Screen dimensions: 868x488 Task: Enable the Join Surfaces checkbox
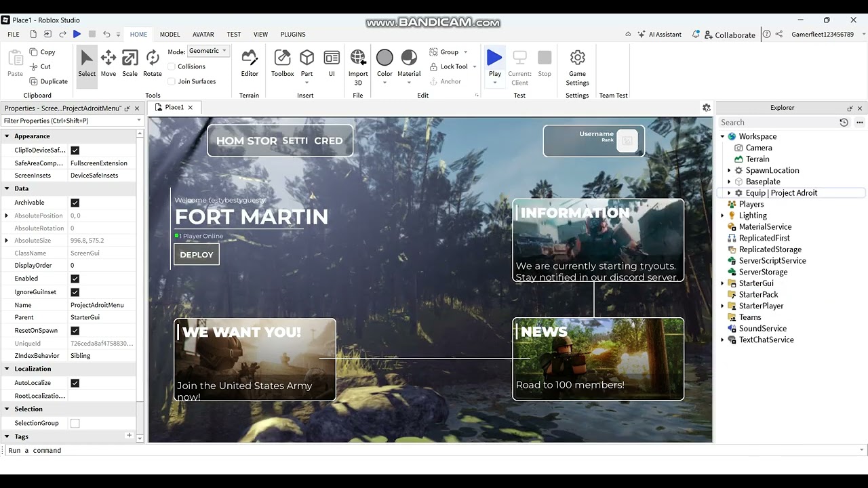tap(172, 81)
